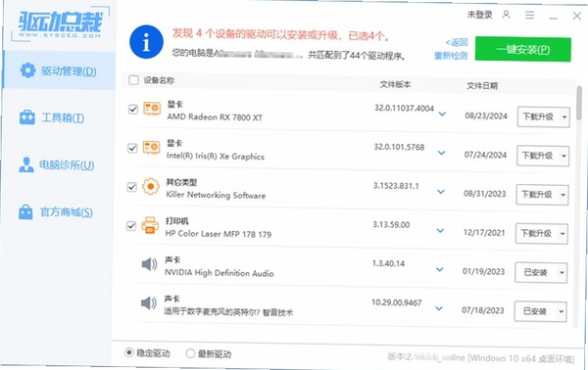This screenshot has width=588, height=370.
Task: Open dropdown arrow beside NVIDIA audio 已安装
Action: (562, 273)
